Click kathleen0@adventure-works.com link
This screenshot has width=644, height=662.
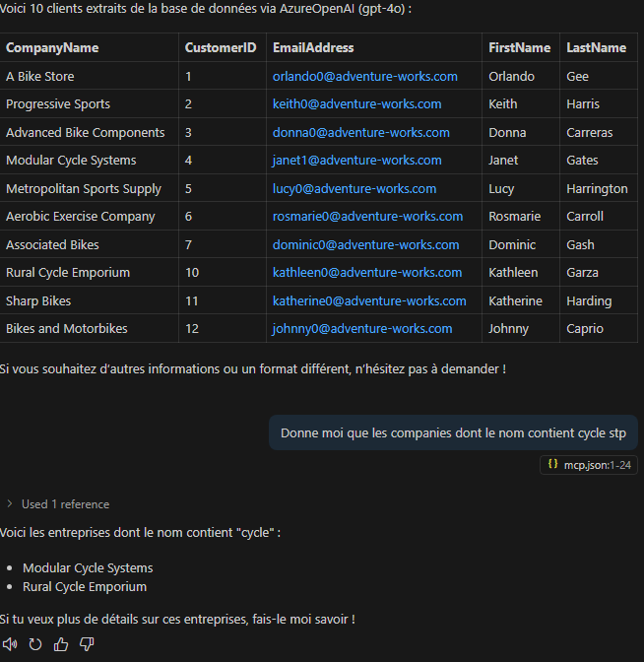[x=367, y=272]
